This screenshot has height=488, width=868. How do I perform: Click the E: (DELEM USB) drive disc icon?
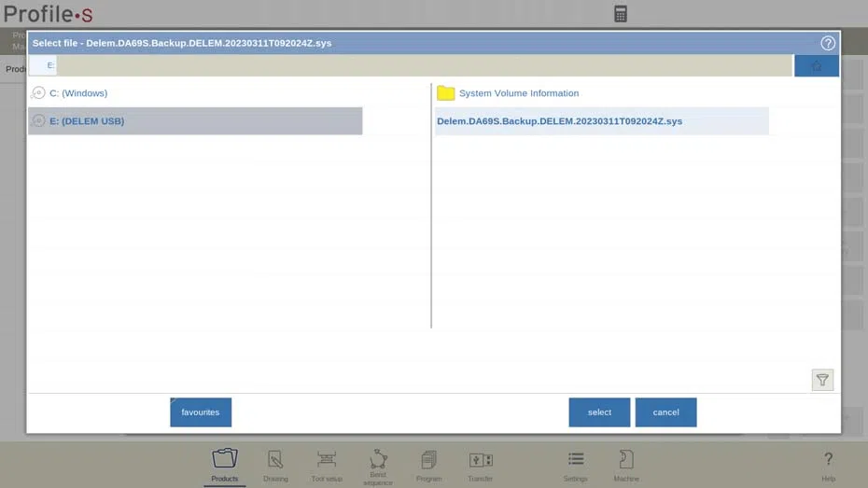[x=38, y=120]
